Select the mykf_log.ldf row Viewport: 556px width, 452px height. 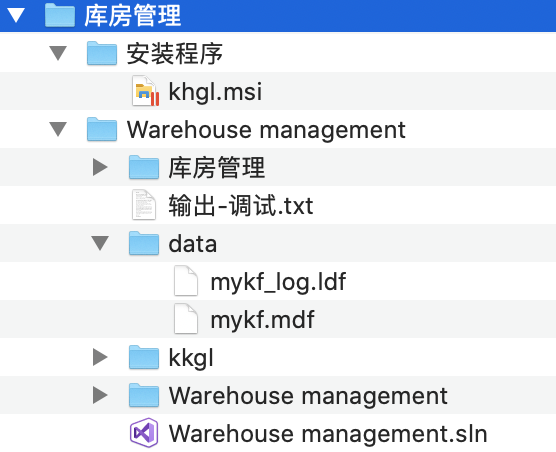278,281
